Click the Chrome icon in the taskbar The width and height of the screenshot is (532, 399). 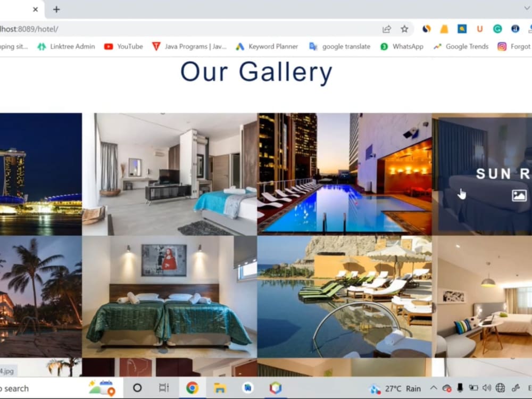point(192,388)
